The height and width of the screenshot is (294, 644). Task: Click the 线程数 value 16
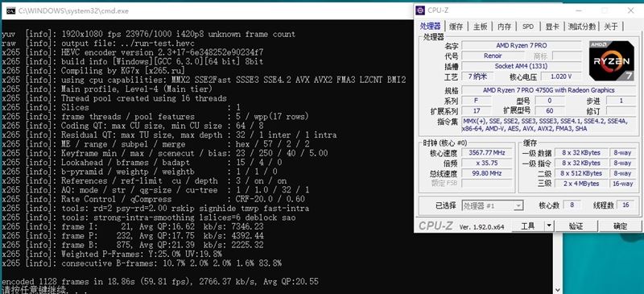pyautogui.click(x=625, y=205)
